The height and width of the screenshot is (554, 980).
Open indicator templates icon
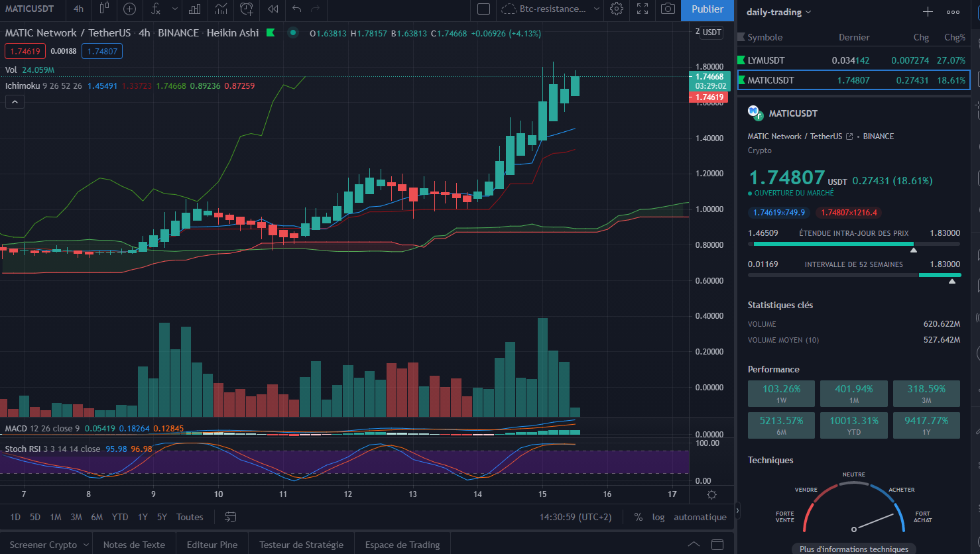pos(221,9)
